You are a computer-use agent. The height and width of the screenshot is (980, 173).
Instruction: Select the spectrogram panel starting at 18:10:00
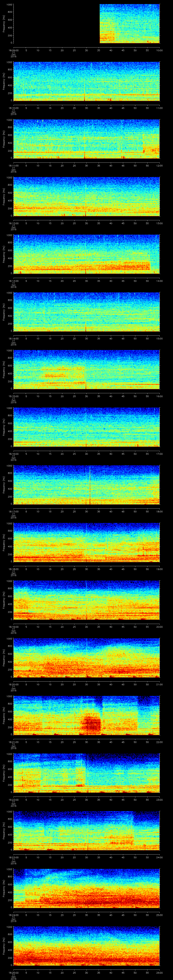tap(87, 81)
